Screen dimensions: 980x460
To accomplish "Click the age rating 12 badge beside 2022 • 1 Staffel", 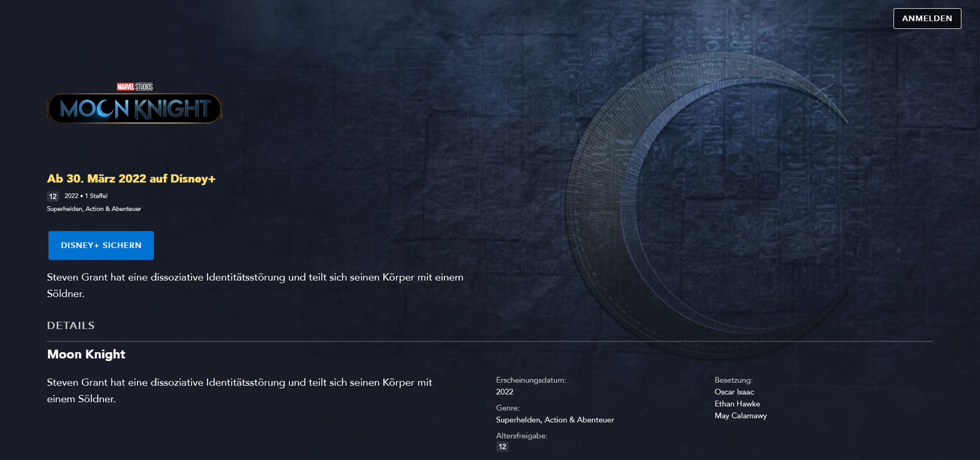I will point(53,196).
